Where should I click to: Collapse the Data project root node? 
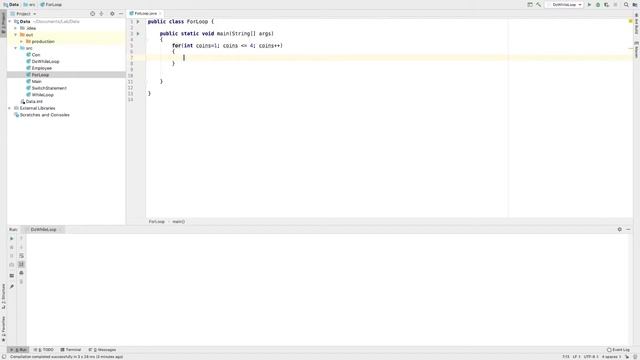tap(10, 22)
